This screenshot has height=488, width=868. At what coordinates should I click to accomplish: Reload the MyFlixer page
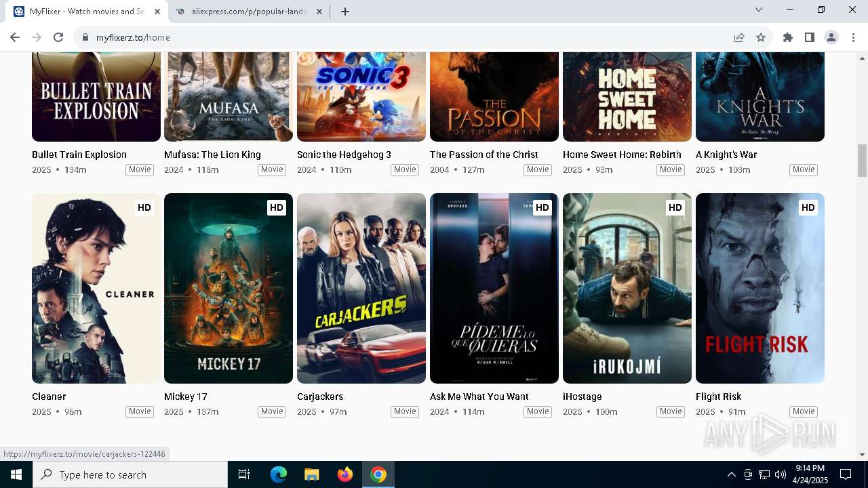tap(58, 37)
